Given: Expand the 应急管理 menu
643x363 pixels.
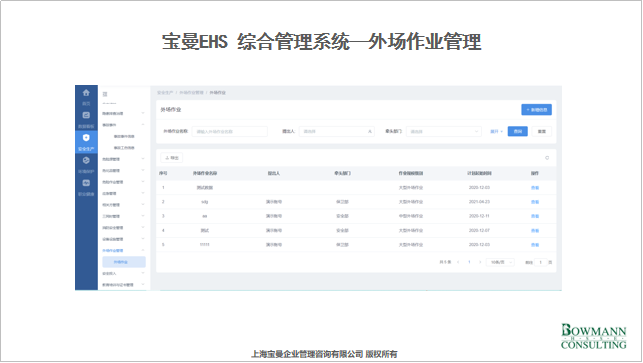Looking at the screenshot, I should click(123, 194).
